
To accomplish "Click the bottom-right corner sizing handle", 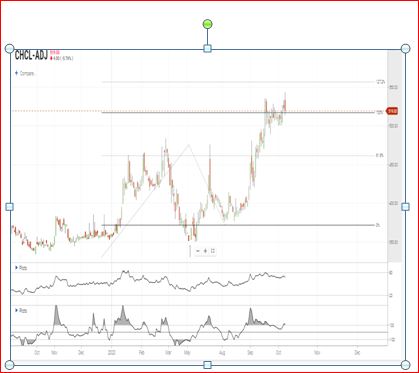I will [x=405, y=365].
